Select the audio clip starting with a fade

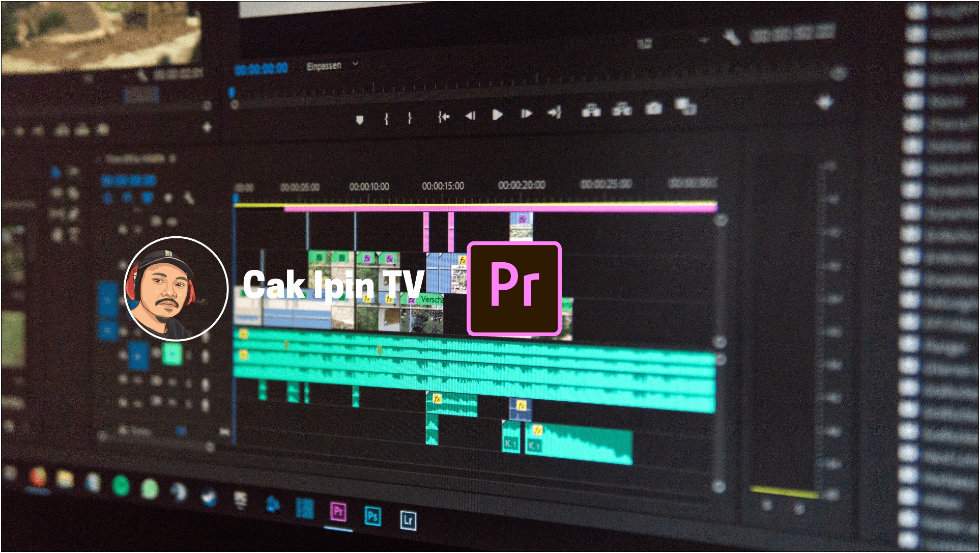452,405
